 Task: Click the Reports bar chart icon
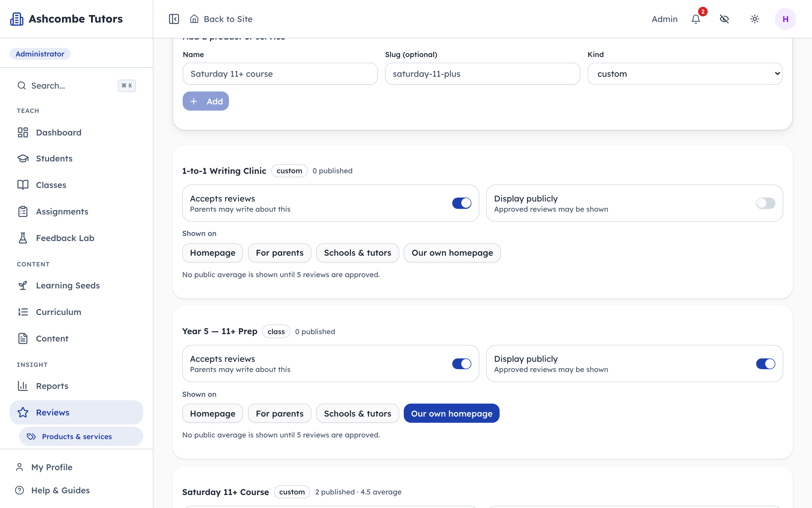(x=23, y=386)
